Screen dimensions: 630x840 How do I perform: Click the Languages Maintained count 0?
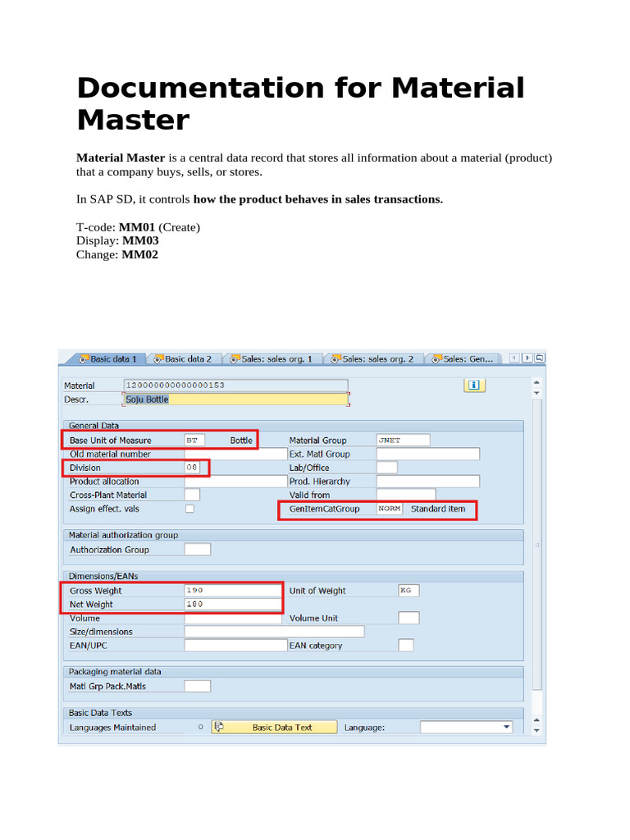click(201, 727)
